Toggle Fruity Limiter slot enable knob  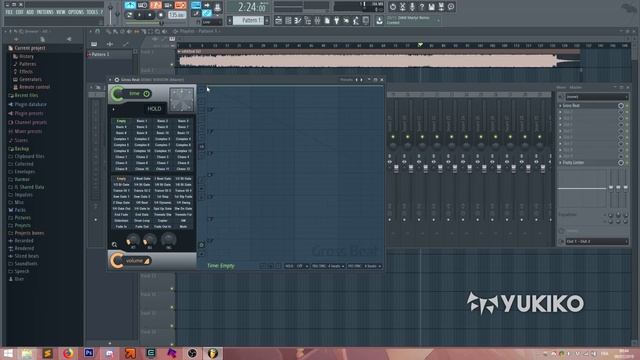(x=621, y=163)
